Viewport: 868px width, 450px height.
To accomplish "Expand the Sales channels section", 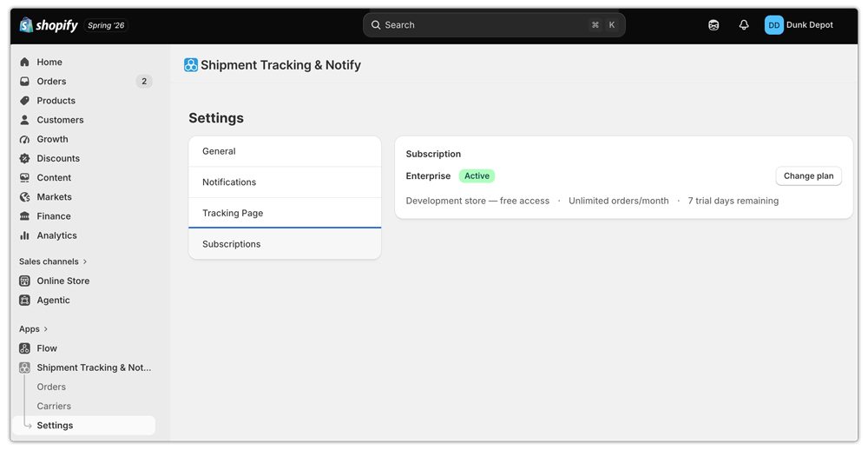I will click(53, 261).
